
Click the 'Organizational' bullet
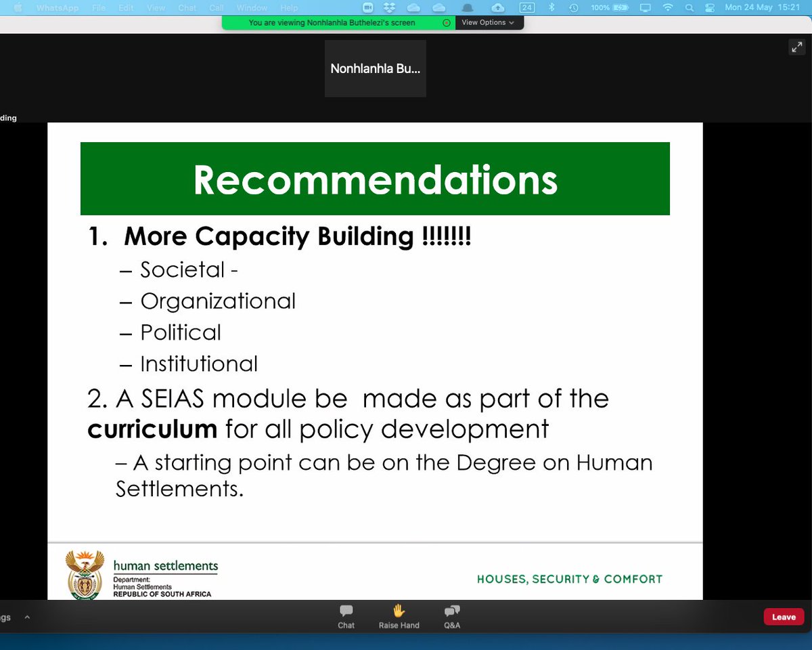coord(218,301)
